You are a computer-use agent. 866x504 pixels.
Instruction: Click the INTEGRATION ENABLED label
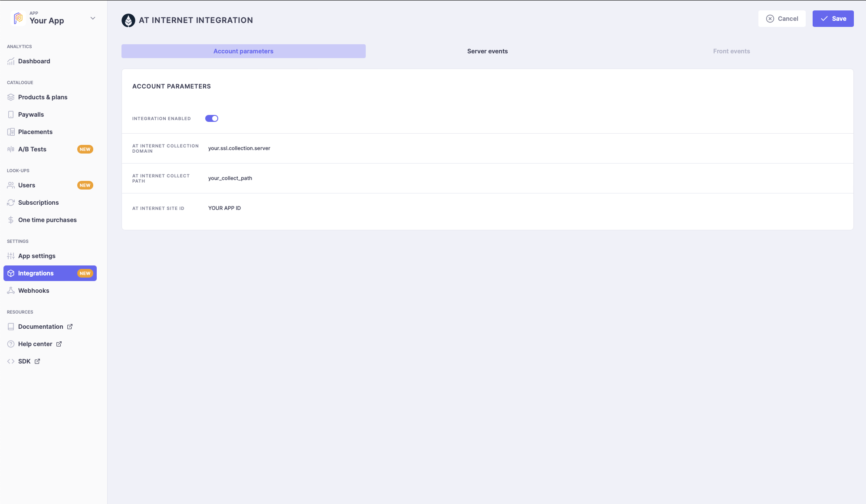click(x=161, y=118)
